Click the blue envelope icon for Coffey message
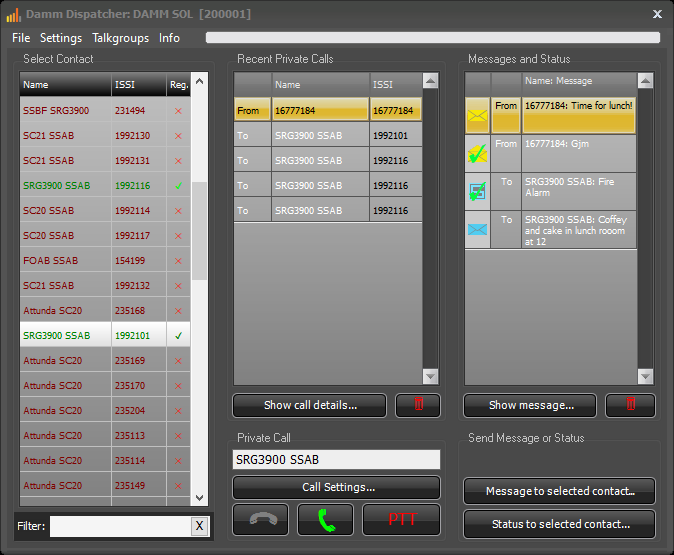Screen dimensions: 674x555 click(x=478, y=229)
